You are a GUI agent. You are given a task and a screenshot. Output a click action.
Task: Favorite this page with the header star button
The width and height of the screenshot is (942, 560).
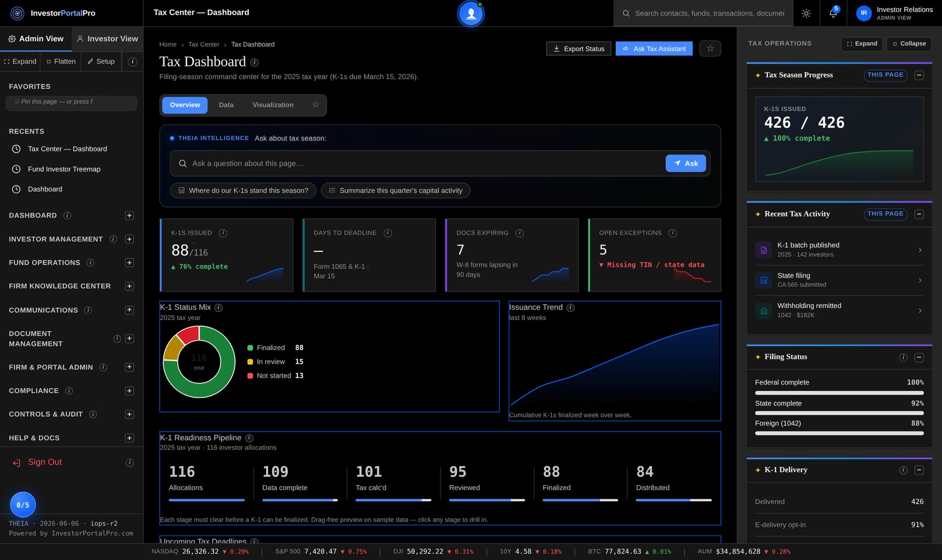click(x=710, y=49)
